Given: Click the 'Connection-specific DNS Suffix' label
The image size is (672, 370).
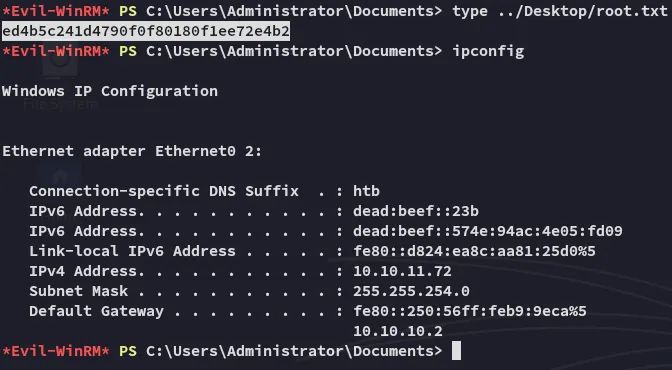Looking at the screenshot, I should [164, 191].
